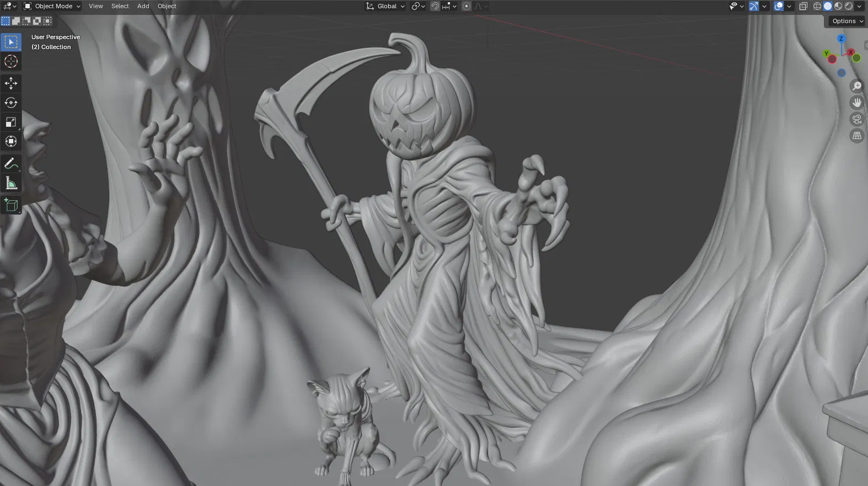Open the transform pivot point dropdown
The height and width of the screenshot is (486, 868).
[x=419, y=6]
